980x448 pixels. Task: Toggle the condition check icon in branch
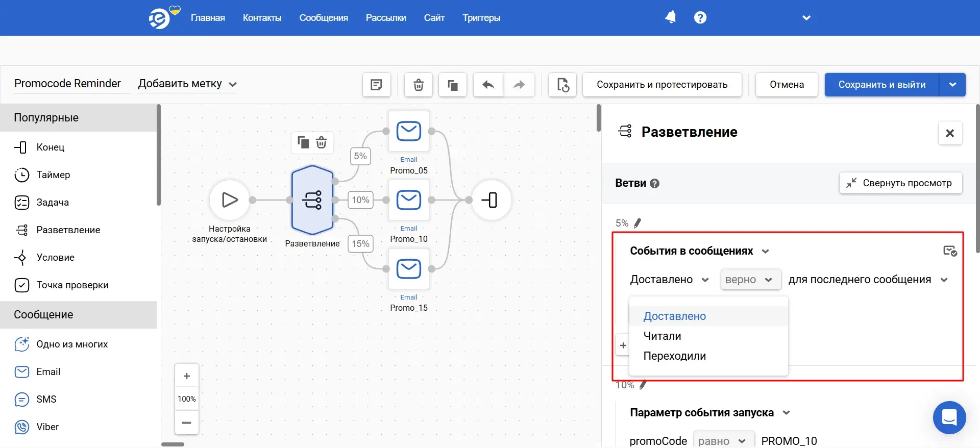click(x=949, y=251)
